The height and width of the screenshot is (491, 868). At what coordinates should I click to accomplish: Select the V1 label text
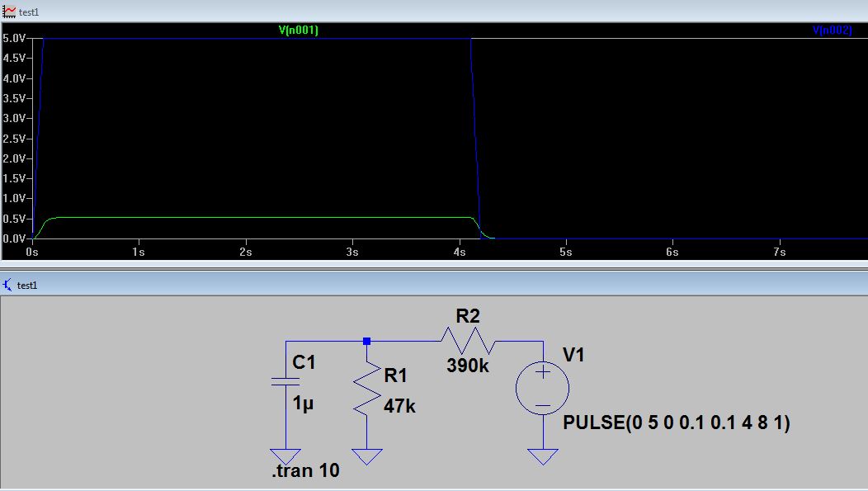pyautogui.click(x=573, y=355)
